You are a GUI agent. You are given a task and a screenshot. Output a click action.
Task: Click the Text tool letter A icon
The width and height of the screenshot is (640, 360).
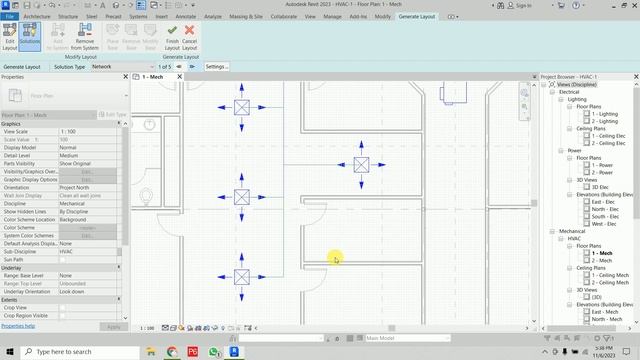click(102, 5)
